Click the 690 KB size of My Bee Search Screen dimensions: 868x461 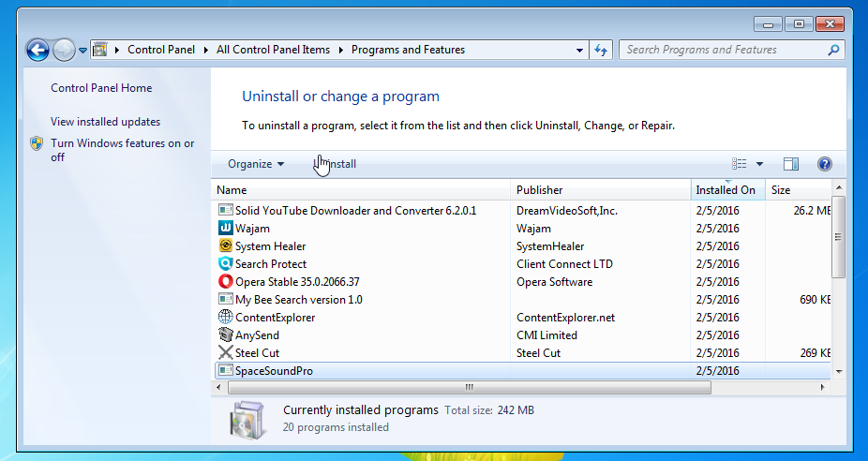click(x=815, y=300)
